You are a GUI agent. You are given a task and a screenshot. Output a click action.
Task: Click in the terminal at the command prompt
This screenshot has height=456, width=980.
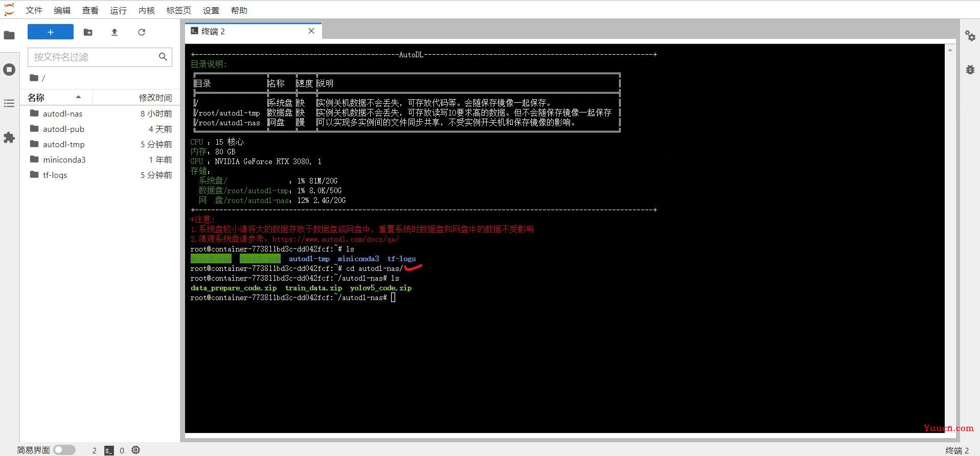[393, 298]
